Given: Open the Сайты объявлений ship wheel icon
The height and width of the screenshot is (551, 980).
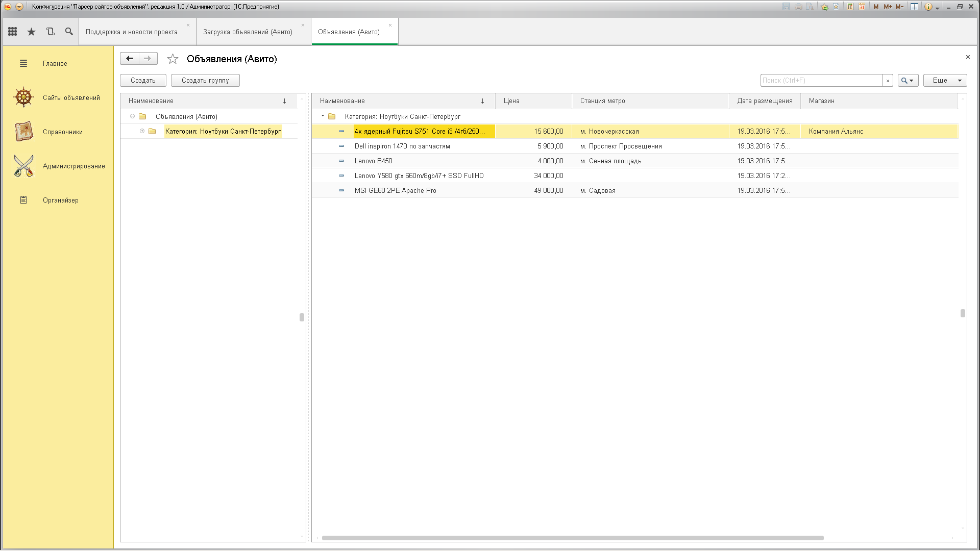Looking at the screenshot, I should click(x=23, y=97).
